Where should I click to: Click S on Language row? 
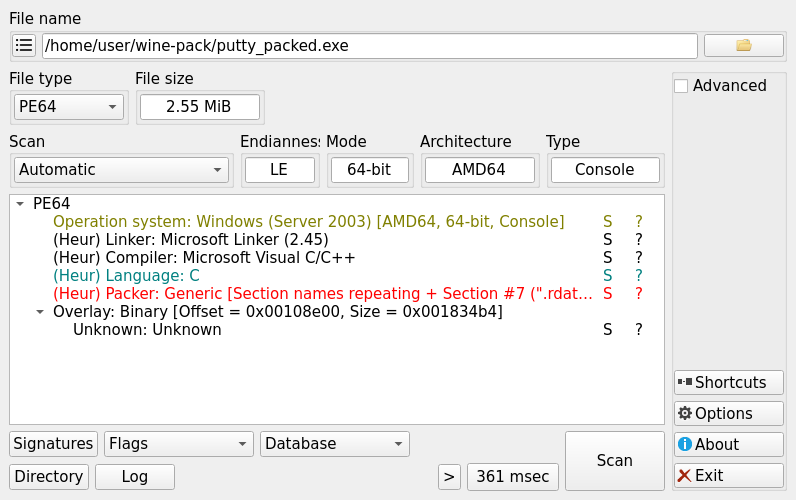608,276
